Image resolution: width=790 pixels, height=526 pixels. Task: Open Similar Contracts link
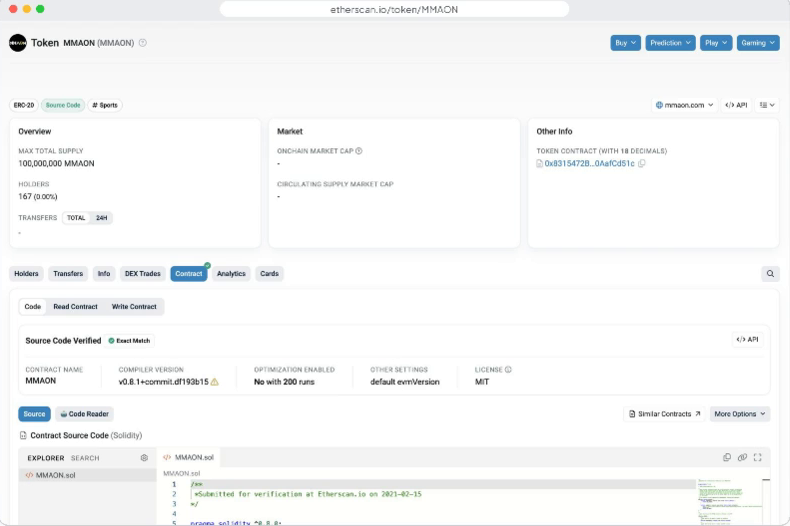(664, 414)
